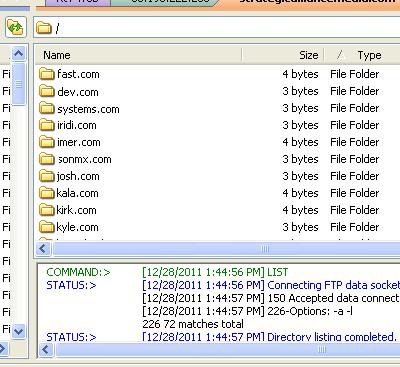Viewport: 400px width, 367px height.
Task: Click the josh.com folder name
Action: (x=78, y=176)
